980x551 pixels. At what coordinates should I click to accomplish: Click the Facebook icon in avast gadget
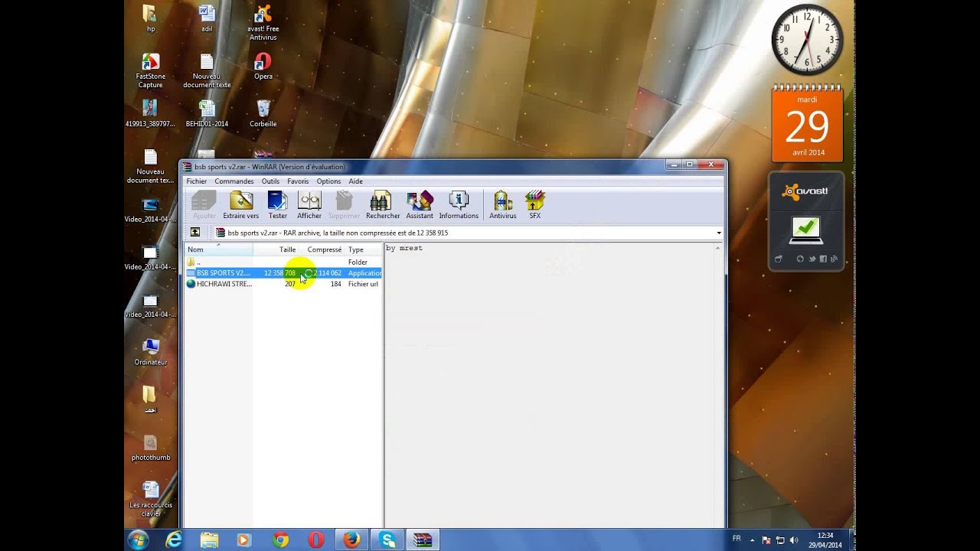823,259
